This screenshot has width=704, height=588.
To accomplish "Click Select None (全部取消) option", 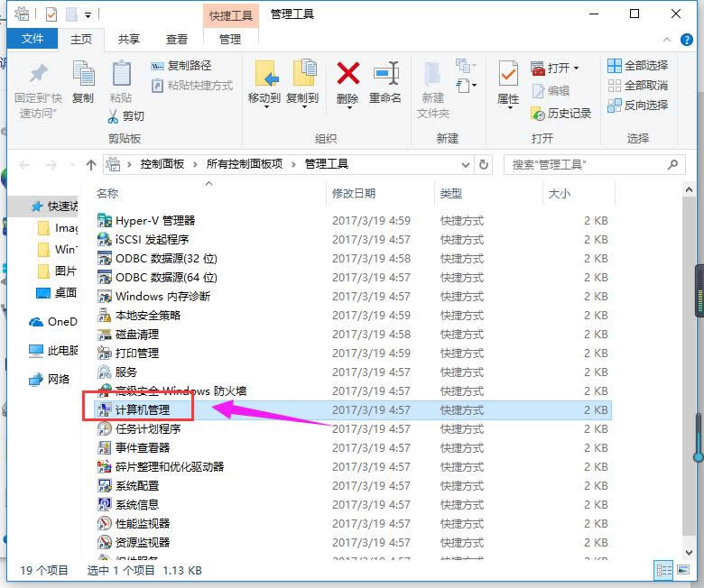I will pyautogui.click(x=638, y=86).
